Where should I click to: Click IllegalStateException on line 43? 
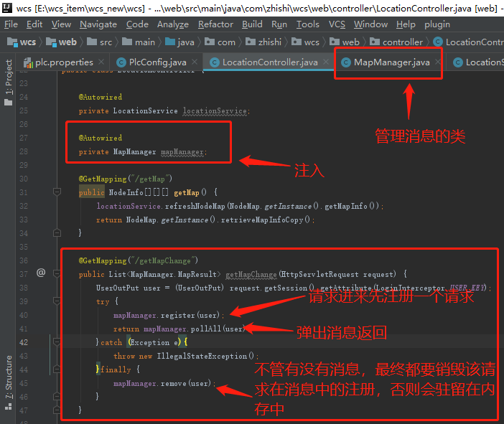click(x=202, y=356)
